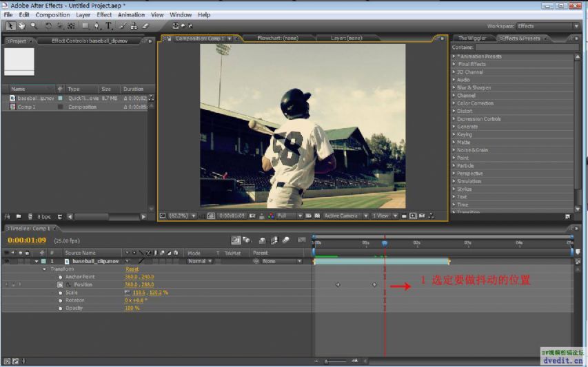The width and height of the screenshot is (588, 367).
Task: Toggle Region of Interest in viewer
Action: click(308, 216)
